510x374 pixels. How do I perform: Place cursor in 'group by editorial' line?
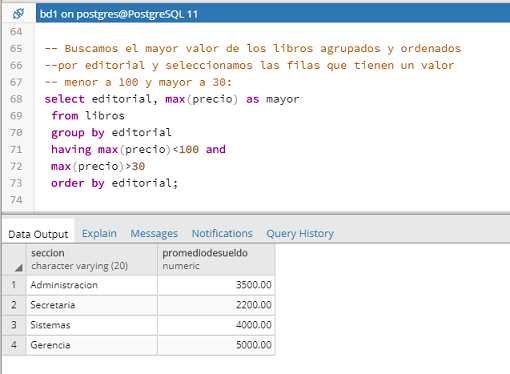pyautogui.click(x=111, y=133)
